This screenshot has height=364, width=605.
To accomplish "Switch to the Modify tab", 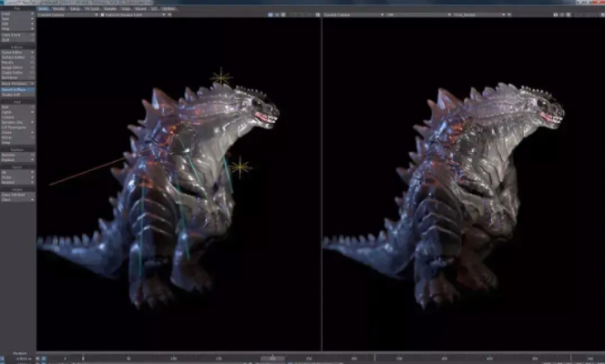I will pos(59,8).
